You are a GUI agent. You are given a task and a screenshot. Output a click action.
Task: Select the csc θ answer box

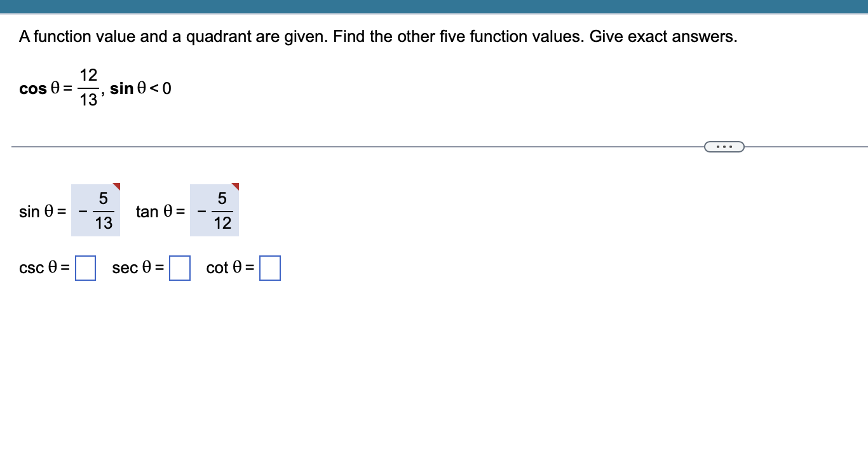85,267
